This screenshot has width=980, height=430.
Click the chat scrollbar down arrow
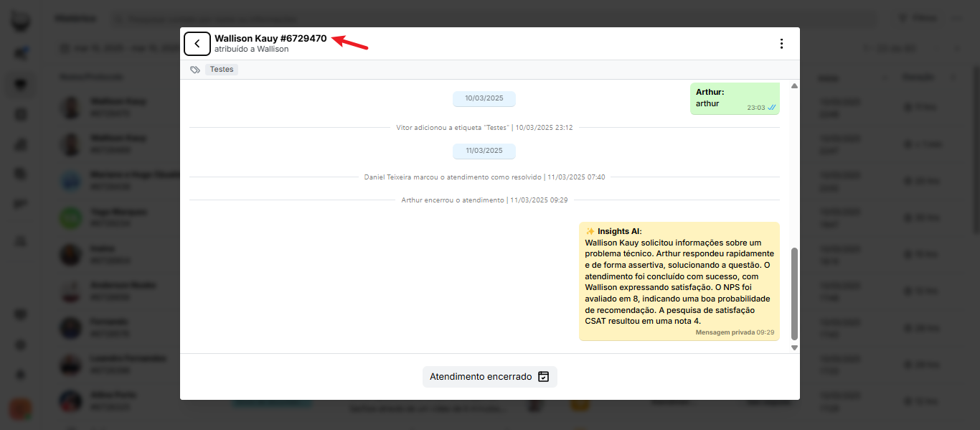[x=794, y=347]
